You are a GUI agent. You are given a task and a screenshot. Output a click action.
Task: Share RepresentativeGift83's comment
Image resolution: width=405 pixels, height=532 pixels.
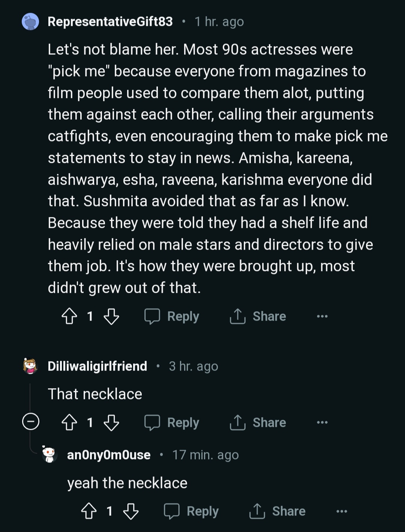pyautogui.click(x=258, y=316)
